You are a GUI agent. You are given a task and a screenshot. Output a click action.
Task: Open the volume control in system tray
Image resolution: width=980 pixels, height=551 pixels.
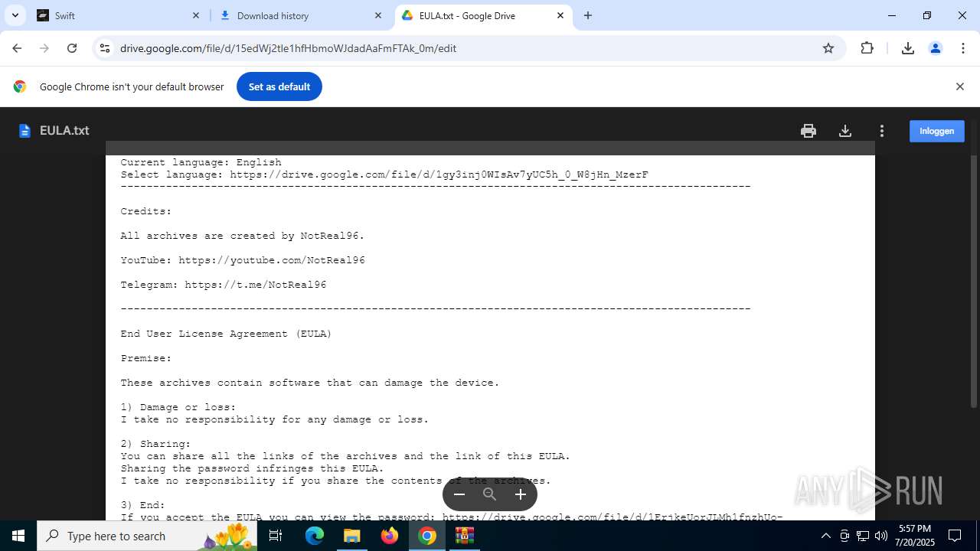881,536
